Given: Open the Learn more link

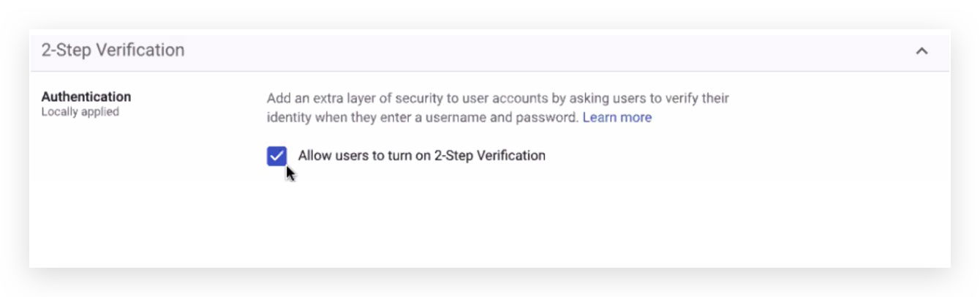Looking at the screenshot, I should click(617, 117).
